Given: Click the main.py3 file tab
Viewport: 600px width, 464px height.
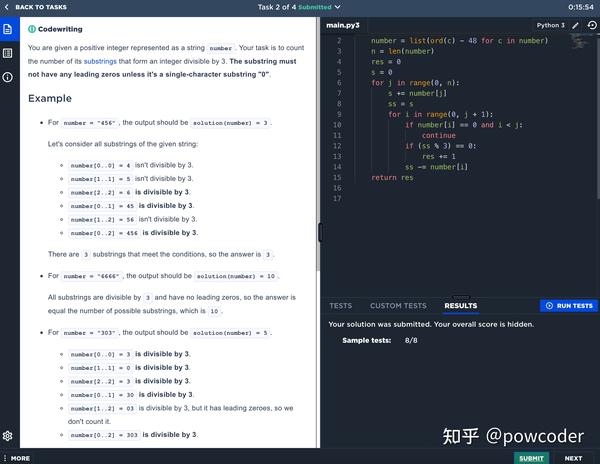Looking at the screenshot, I should point(343,25).
